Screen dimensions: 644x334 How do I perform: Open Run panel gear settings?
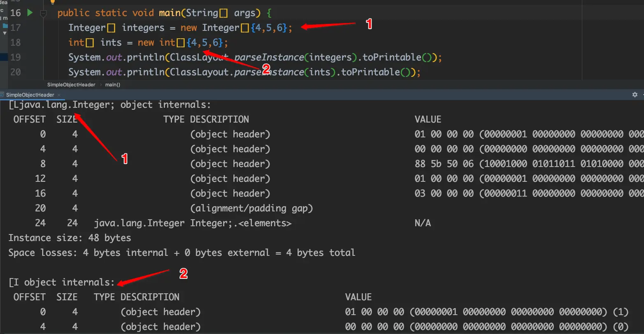[x=635, y=95]
